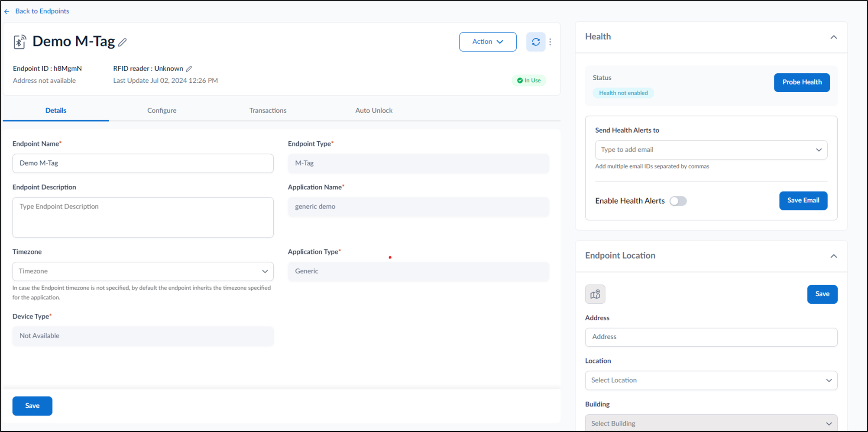Edit the Demo M-Tag title via pencil icon

pyautogui.click(x=123, y=42)
